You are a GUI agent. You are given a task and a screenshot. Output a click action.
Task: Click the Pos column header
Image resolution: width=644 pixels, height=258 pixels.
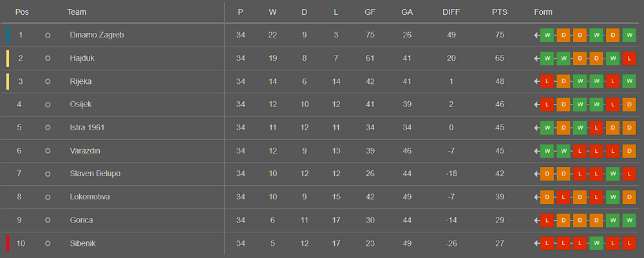tap(22, 12)
